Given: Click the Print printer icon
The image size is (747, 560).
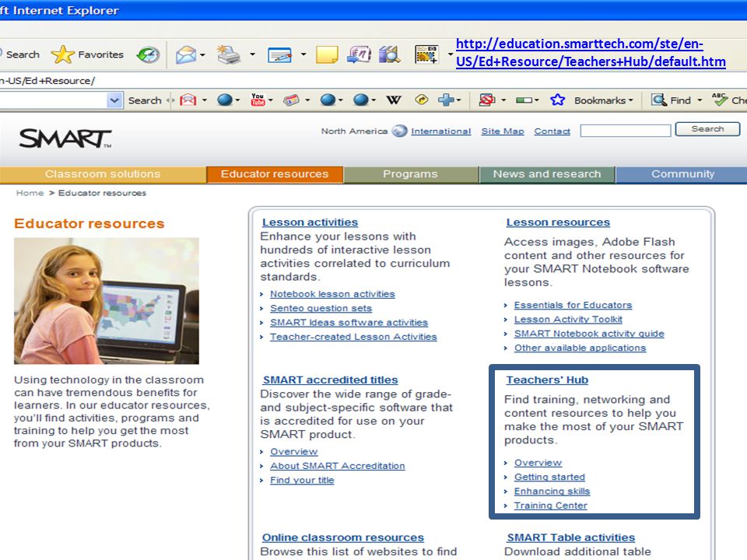Looking at the screenshot, I should pyautogui.click(x=229, y=54).
